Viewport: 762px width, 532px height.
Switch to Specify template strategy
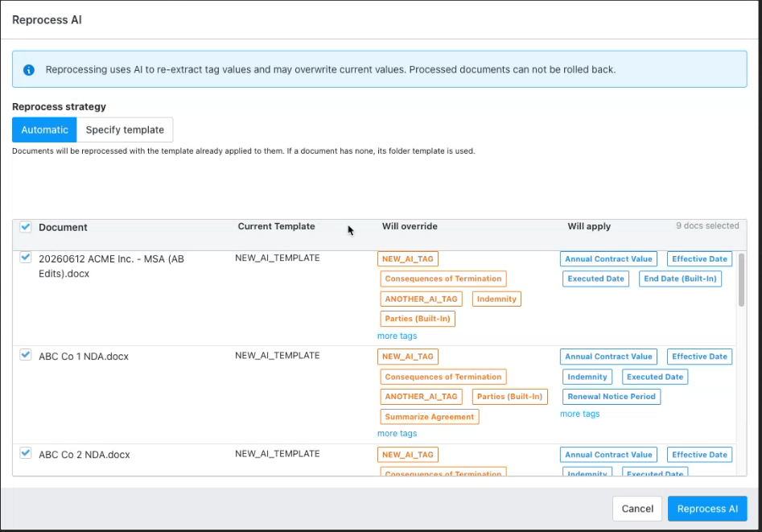coord(125,130)
